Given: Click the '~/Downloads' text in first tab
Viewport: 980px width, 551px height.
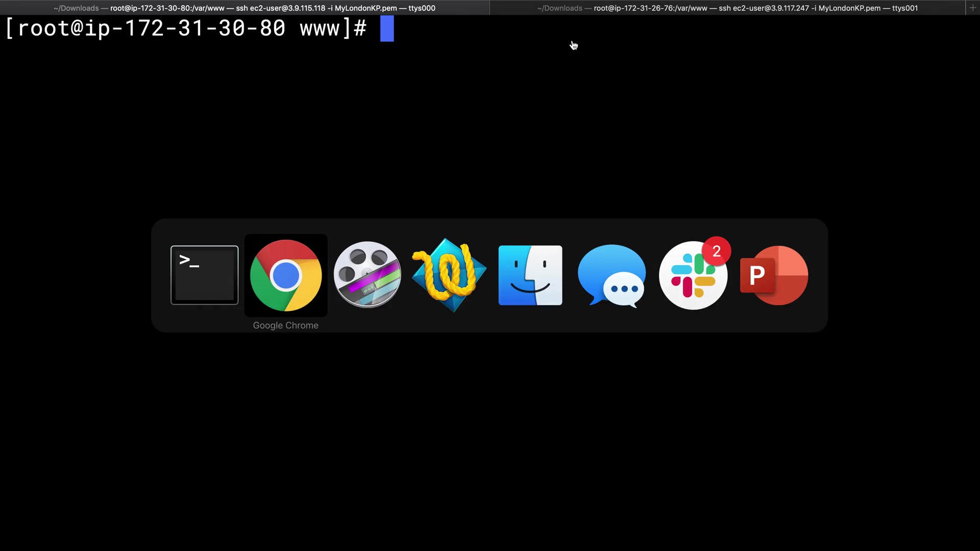Looking at the screenshot, I should [x=76, y=8].
